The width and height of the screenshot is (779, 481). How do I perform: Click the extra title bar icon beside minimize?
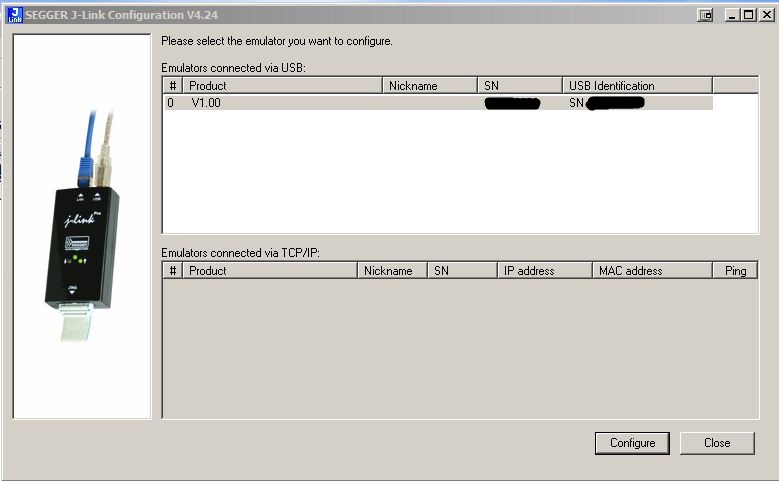tap(705, 15)
